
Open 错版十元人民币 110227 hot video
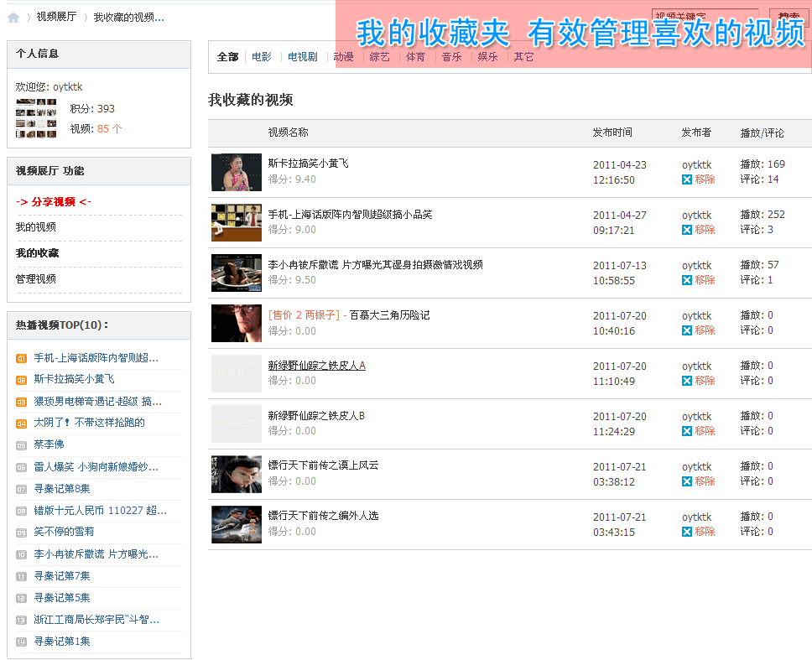[101, 511]
